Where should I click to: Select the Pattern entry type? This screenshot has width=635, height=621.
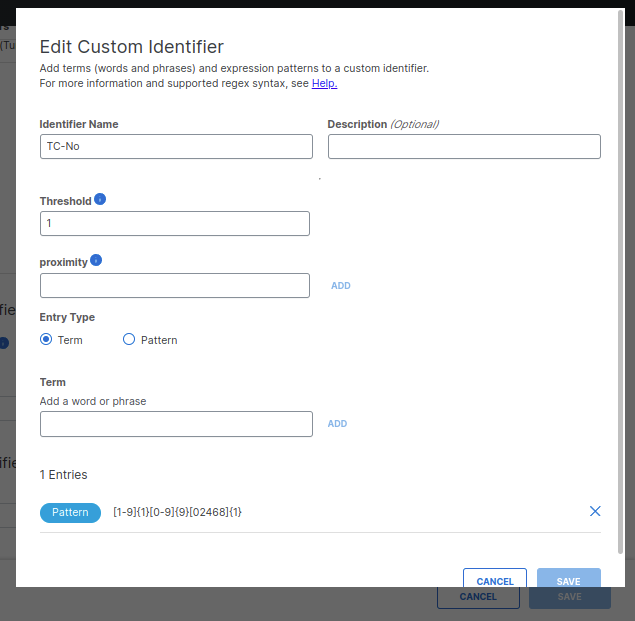pos(129,340)
